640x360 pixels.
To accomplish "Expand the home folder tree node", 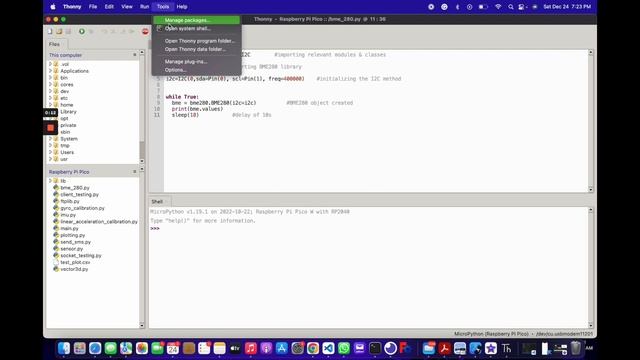I will pos(50,104).
